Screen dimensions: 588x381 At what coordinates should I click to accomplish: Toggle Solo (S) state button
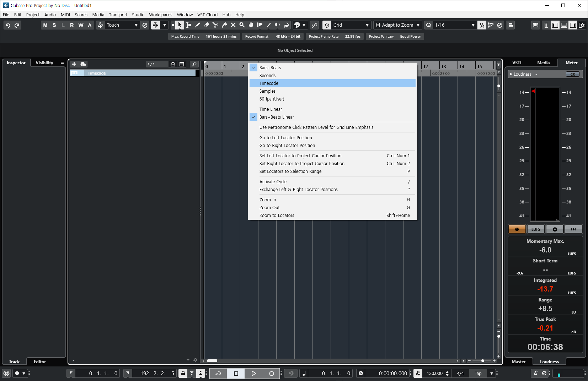pos(54,25)
